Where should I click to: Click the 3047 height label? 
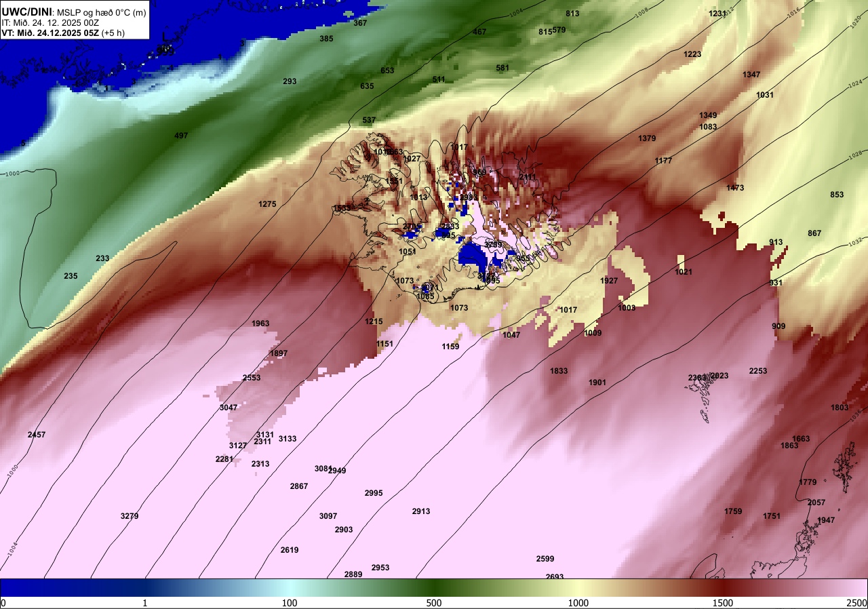[x=229, y=408]
